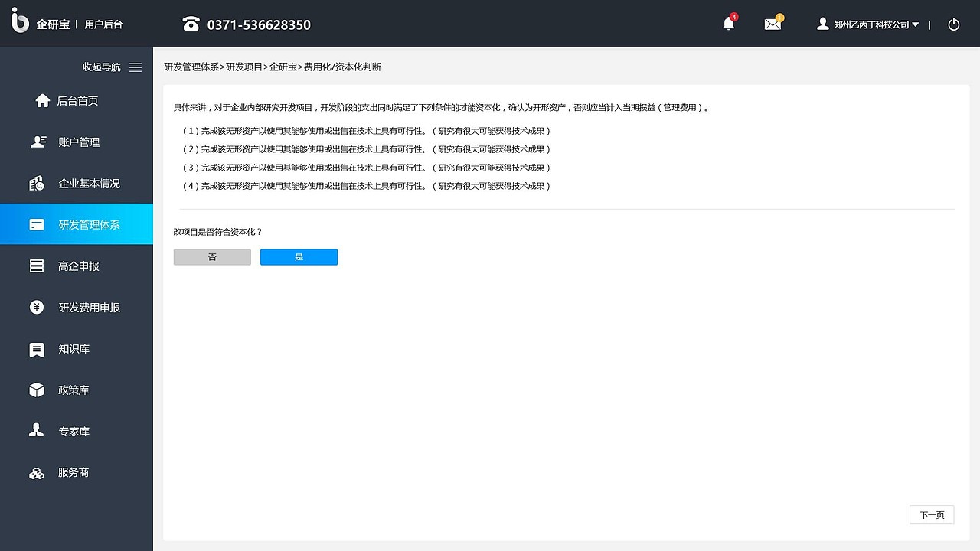The width and height of the screenshot is (980, 551).
Task: Click condition line (3)
Action: (x=366, y=168)
